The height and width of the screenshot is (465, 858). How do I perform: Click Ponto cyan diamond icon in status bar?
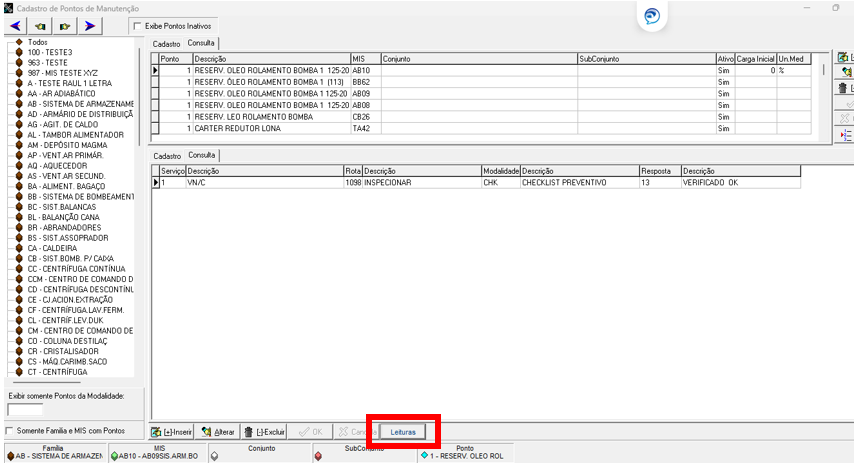pos(424,455)
